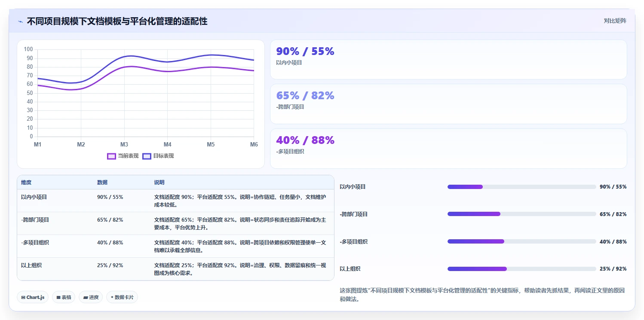
Task: Select the -多项目组织 table row name
Action: pyautogui.click(x=35, y=243)
